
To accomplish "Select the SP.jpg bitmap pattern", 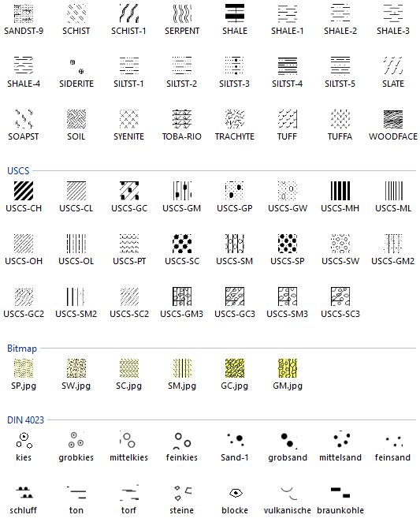I will pos(24,368).
